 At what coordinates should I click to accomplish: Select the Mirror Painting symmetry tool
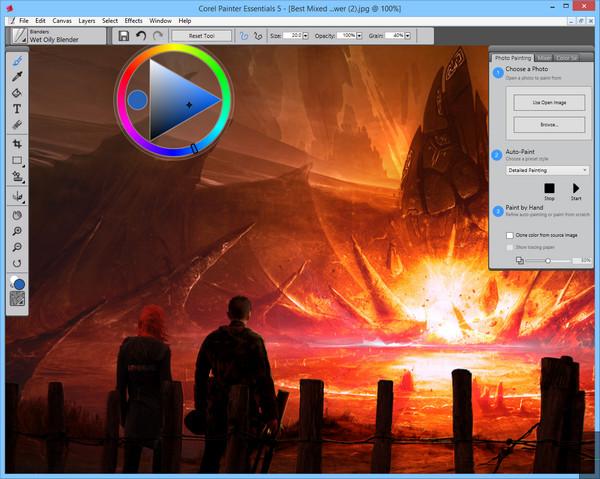(17, 196)
